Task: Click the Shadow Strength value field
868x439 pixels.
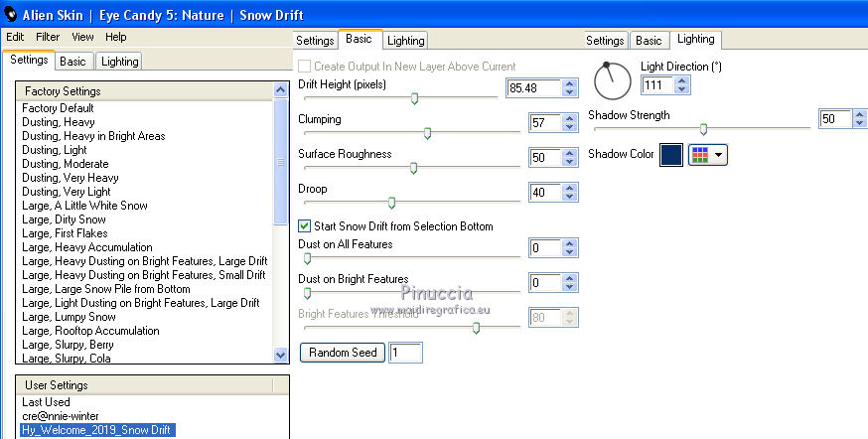Action: (x=835, y=119)
